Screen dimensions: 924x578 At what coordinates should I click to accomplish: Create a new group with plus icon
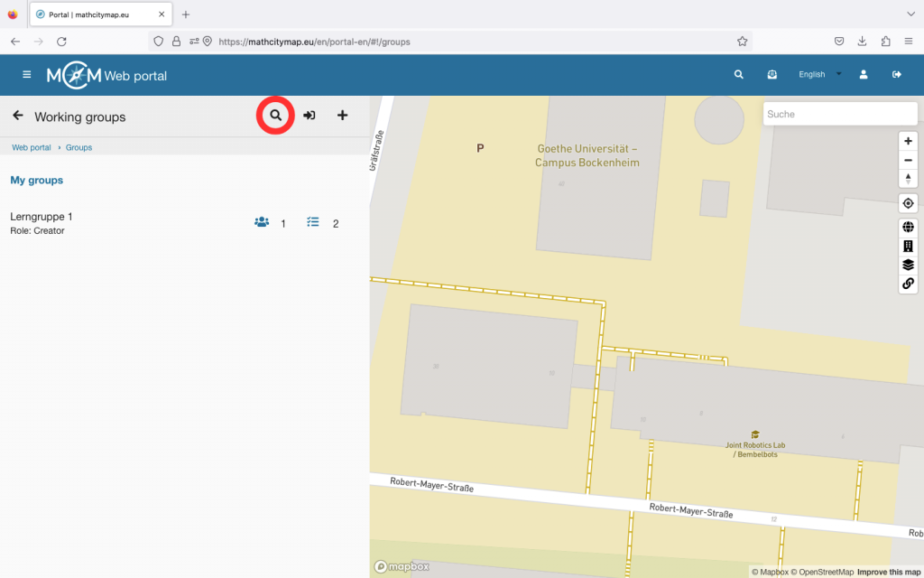coord(342,116)
